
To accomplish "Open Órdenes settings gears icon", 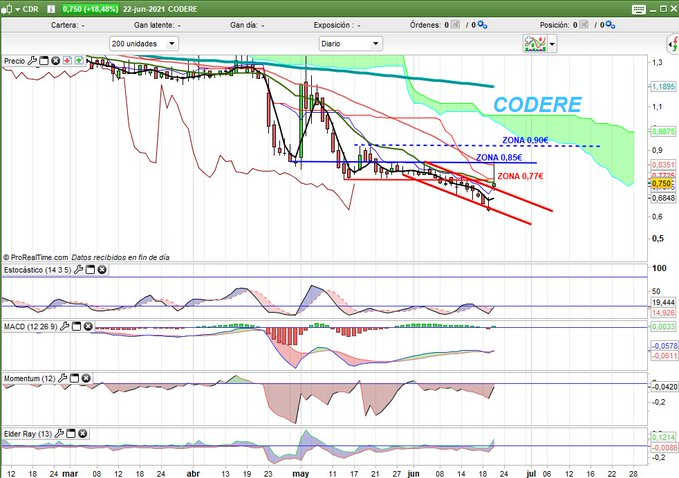I will [x=482, y=25].
